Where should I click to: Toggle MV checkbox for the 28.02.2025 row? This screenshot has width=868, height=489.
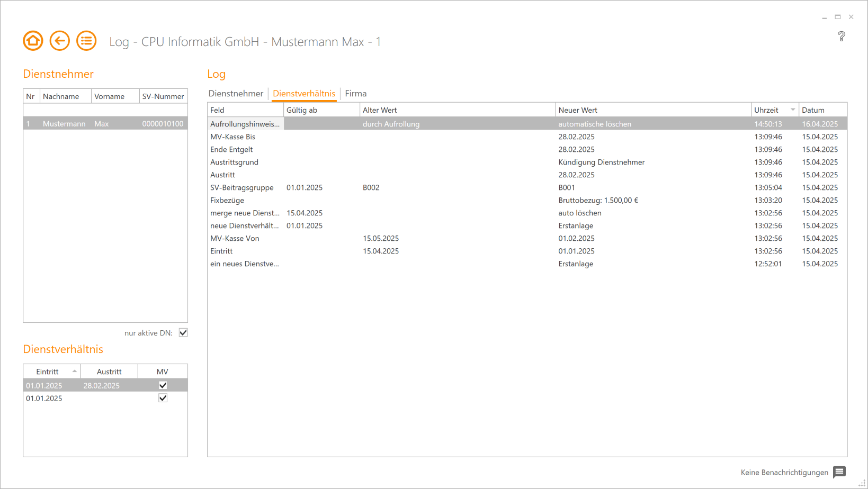pyautogui.click(x=163, y=385)
